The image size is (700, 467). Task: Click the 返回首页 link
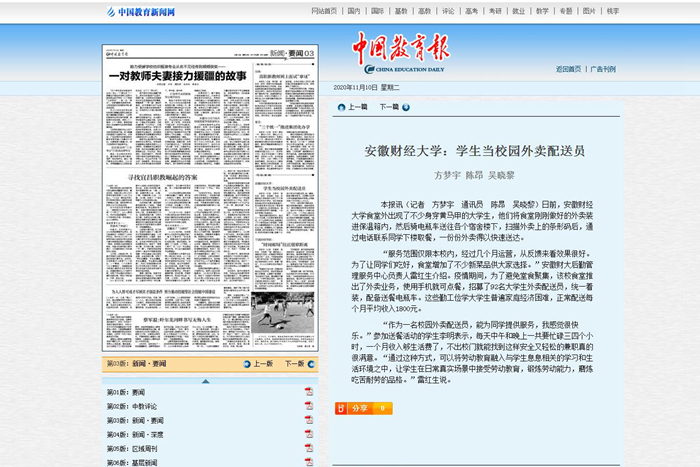568,69
